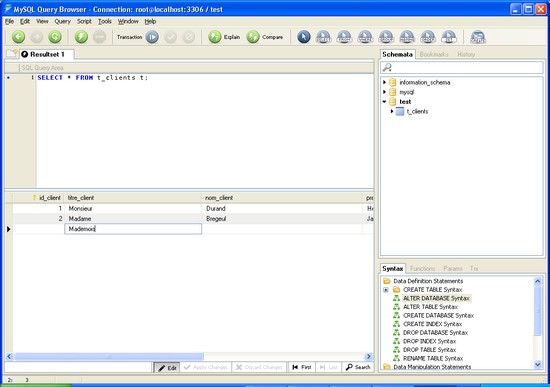Open the Help menu
550x387 pixels.
pyautogui.click(x=150, y=21)
